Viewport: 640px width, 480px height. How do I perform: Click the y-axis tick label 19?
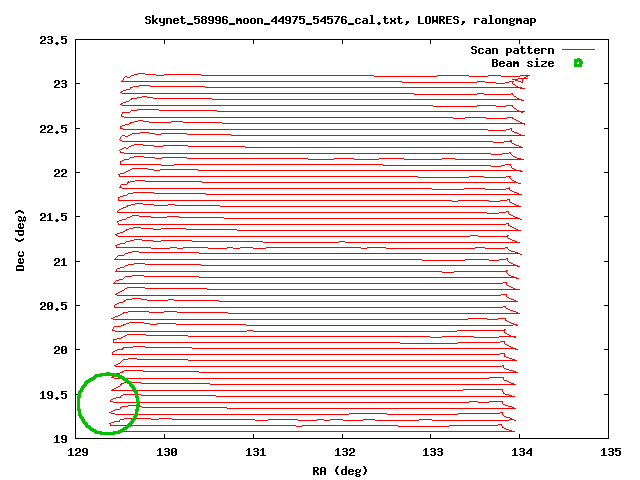coord(60,439)
